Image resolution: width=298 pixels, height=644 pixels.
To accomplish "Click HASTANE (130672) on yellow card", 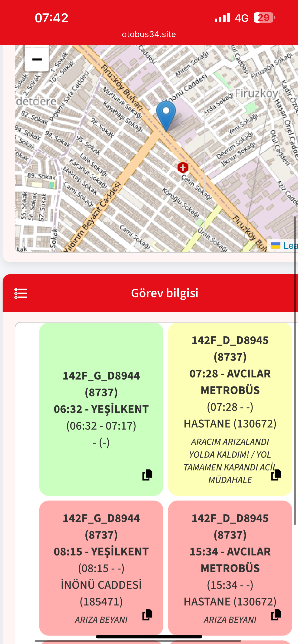I will pos(230,424).
